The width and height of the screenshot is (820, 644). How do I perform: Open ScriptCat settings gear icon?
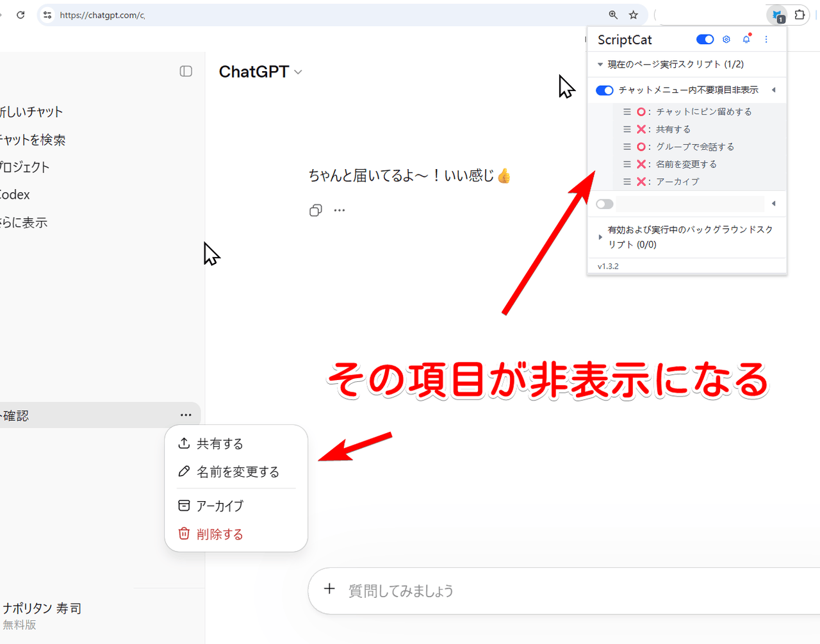(726, 40)
